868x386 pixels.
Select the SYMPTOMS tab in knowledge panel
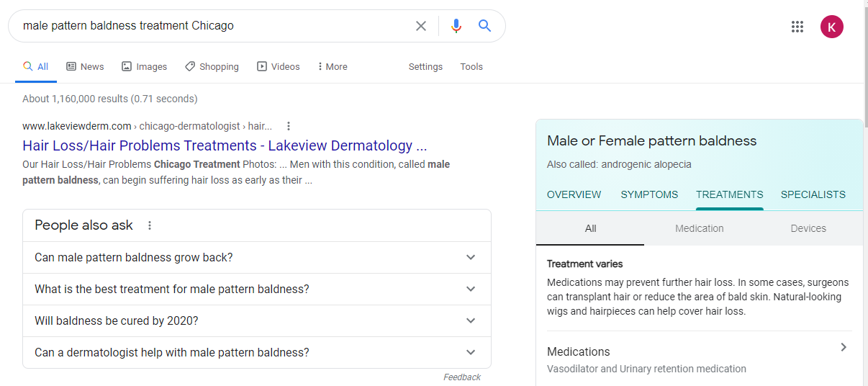click(x=649, y=194)
